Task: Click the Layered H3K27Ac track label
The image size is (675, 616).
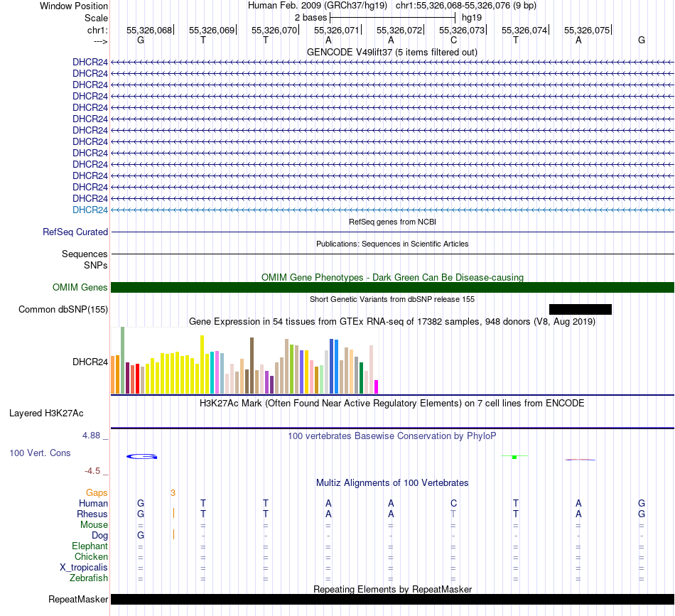Action: click(46, 414)
